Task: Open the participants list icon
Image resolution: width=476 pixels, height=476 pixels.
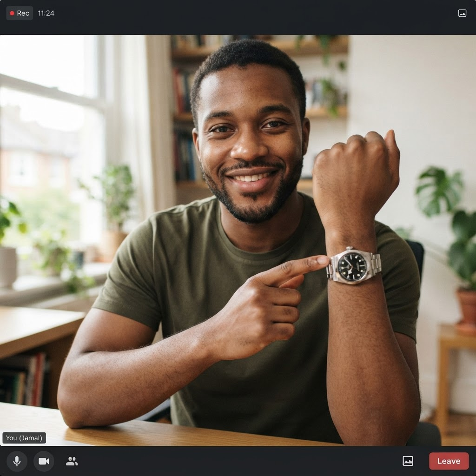Action: coord(72,461)
